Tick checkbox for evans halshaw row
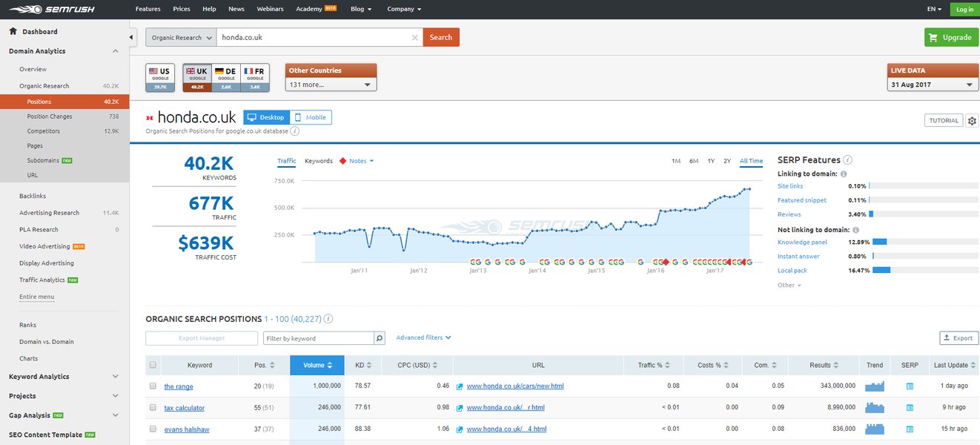980x445 pixels. click(x=153, y=429)
